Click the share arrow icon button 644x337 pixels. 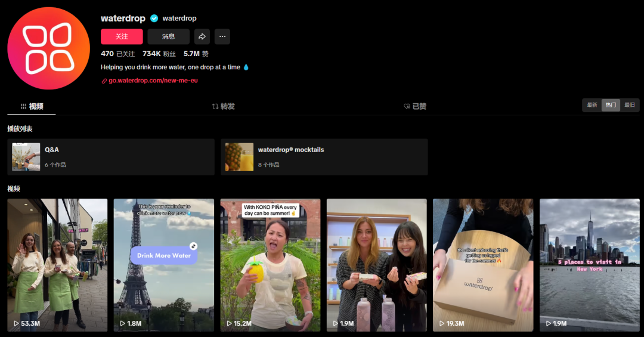[202, 36]
